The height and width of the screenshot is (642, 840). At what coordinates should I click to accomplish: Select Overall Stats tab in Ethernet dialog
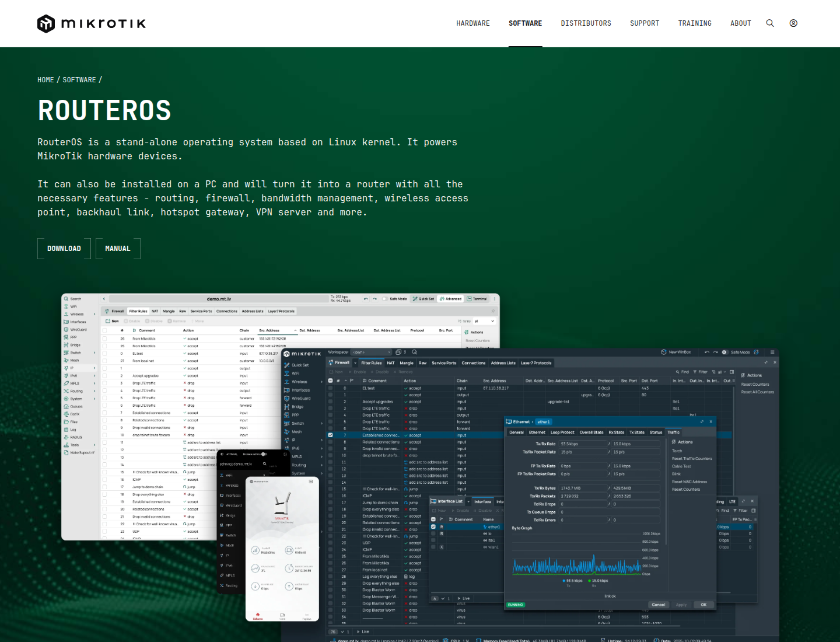[x=591, y=432]
